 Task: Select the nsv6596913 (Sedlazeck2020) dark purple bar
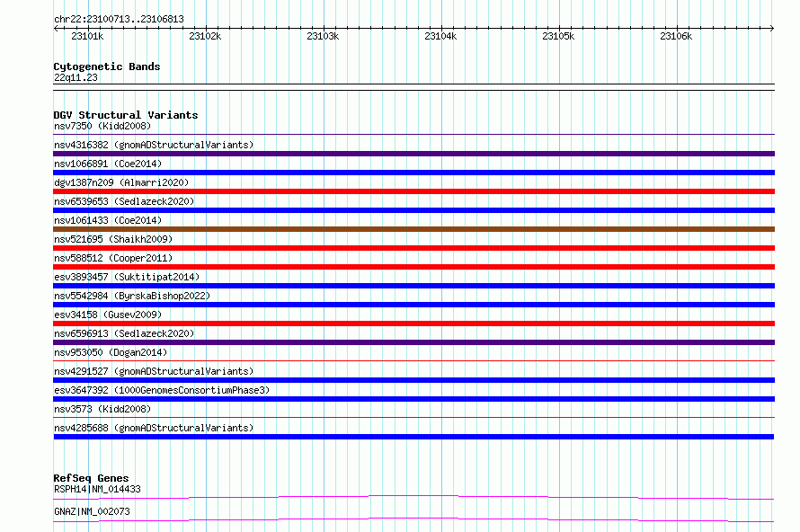413,342
